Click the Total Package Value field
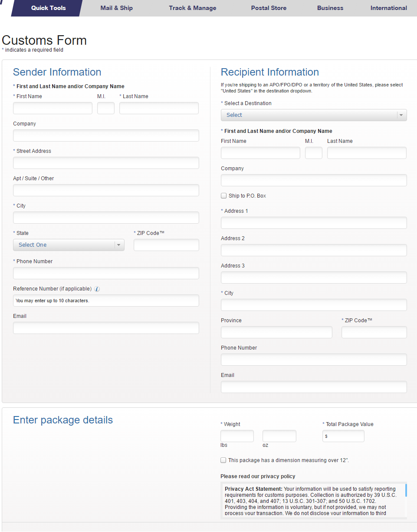Screen dimensions: 417x532 pyautogui.click(x=343, y=436)
